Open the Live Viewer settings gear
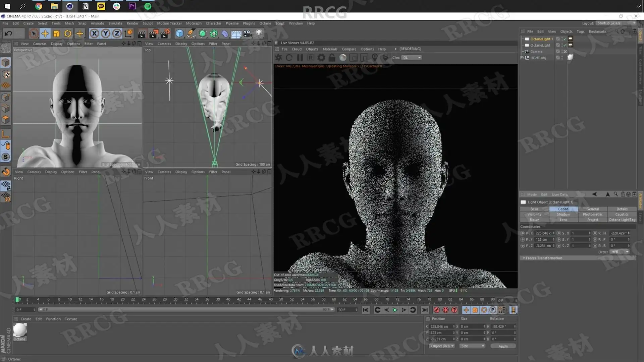This screenshot has width=644, height=362. tap(321, 58)
